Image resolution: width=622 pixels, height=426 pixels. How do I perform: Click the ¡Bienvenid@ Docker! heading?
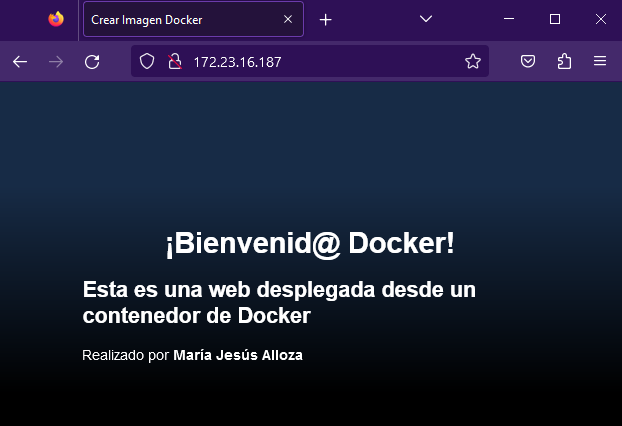(310, 243)
